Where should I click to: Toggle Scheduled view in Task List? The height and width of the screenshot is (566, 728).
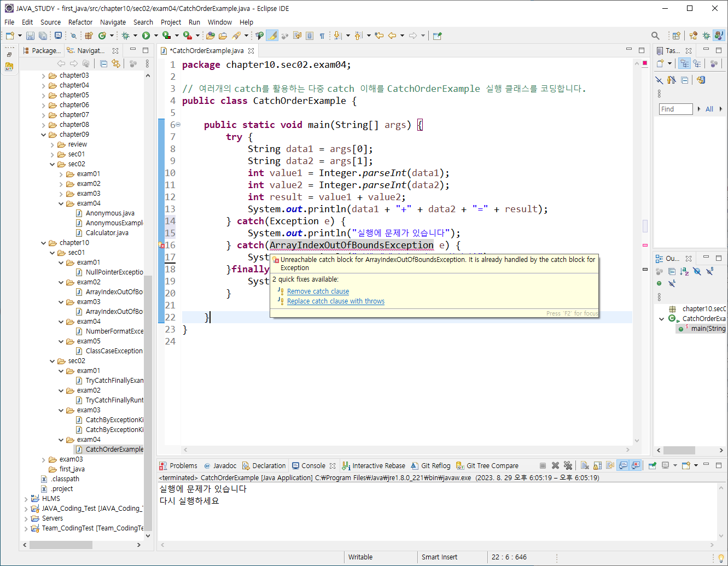(697, 63)
